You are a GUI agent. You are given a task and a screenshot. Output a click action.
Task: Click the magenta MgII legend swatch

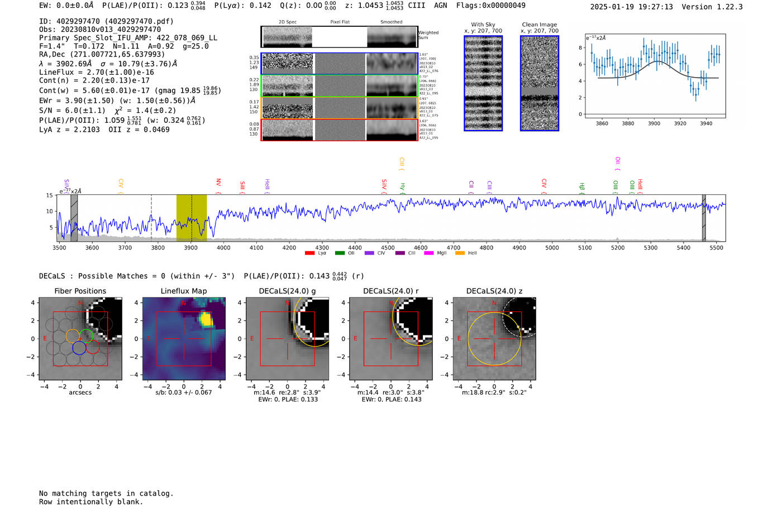pos(429,253)
